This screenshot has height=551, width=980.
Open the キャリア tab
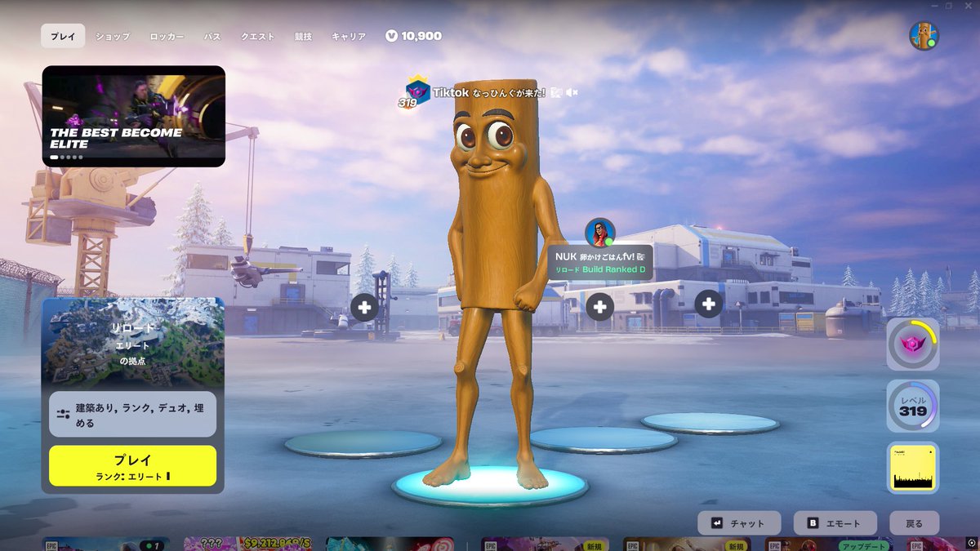pos(349,37)
